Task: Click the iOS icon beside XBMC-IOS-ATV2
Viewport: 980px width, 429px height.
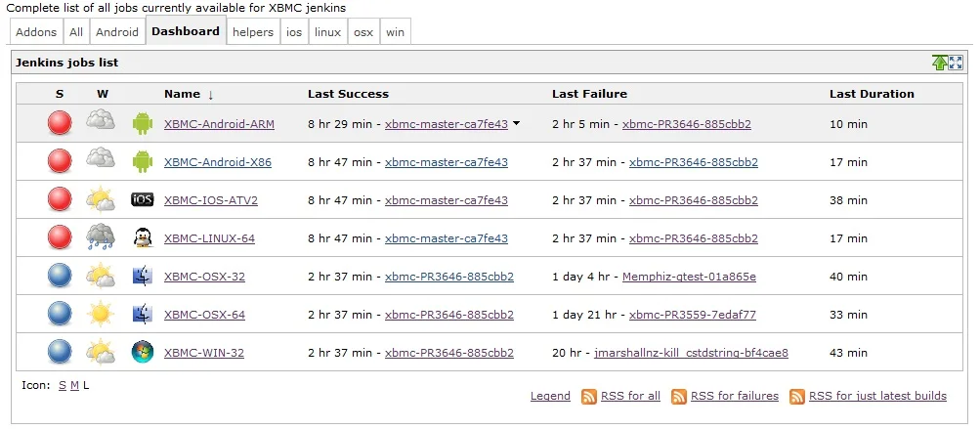Action: pyautogui.click(x=143, y=200)
